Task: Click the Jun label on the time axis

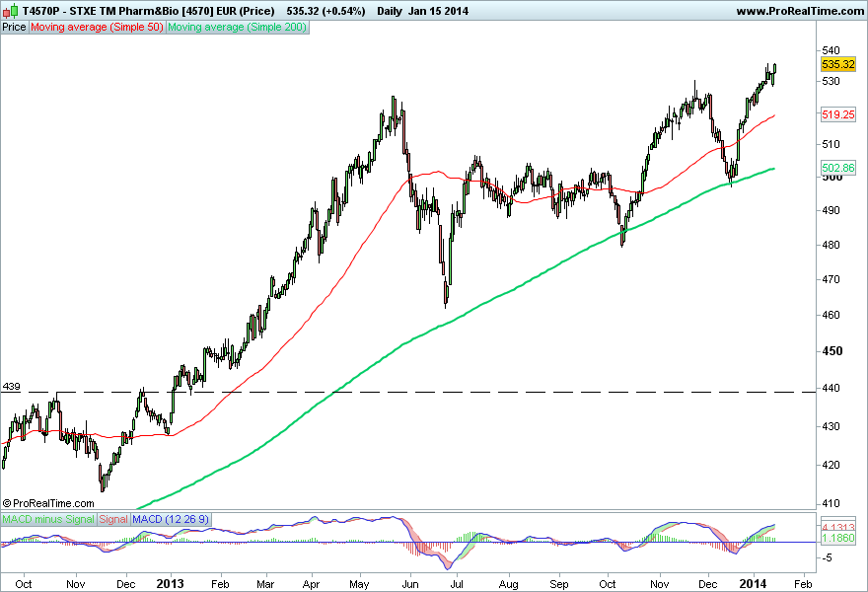Action: 410,584
